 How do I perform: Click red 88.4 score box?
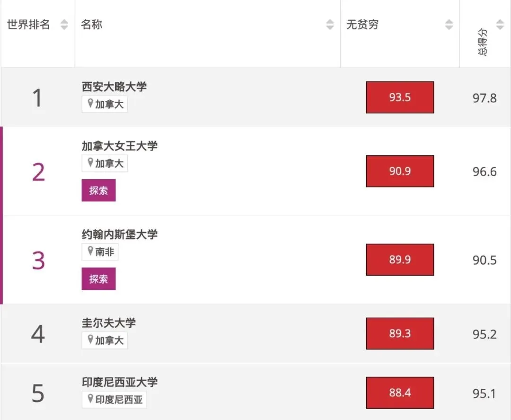[400, 393]
